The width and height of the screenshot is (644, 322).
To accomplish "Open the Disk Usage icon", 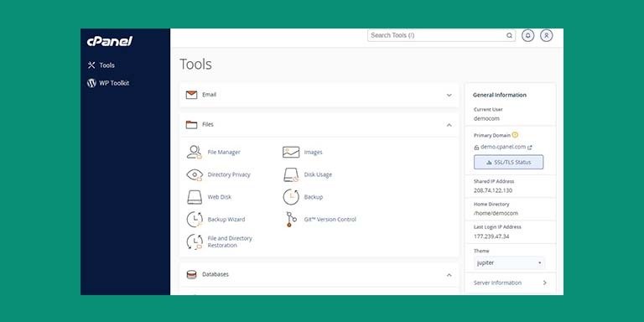I will (x=291, y=174).
